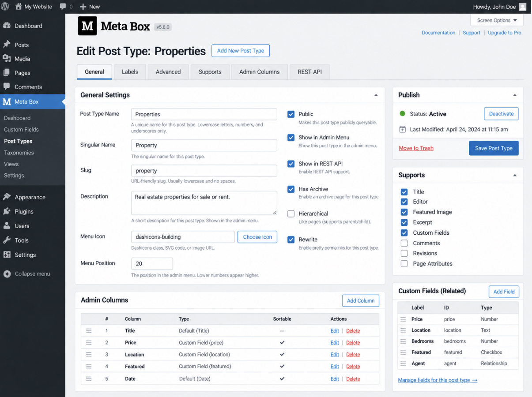
Task: Click the Save Post Type button
Action: tap(494, 148)
